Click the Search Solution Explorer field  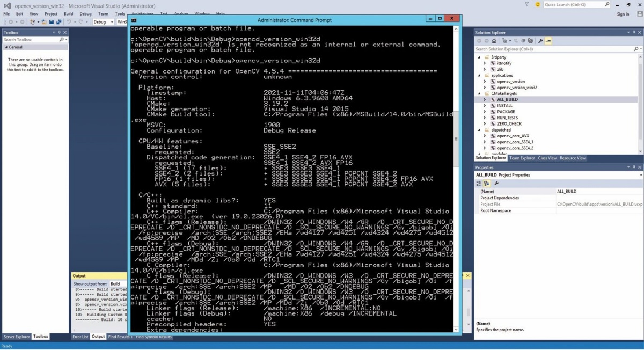click(558, 49)
